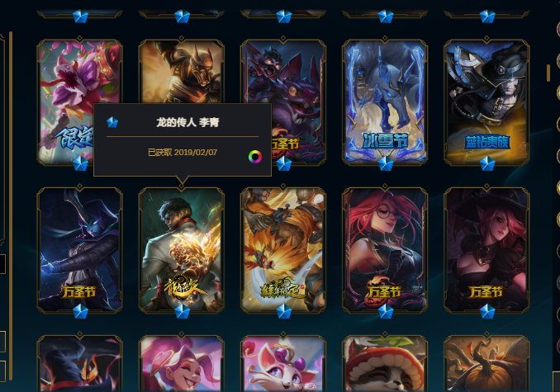Image resolution: width=560 pixels, height=392 pixels.
Task: Click the chroma color wheel icon in tooltip
Action: [x=255, y=157]
